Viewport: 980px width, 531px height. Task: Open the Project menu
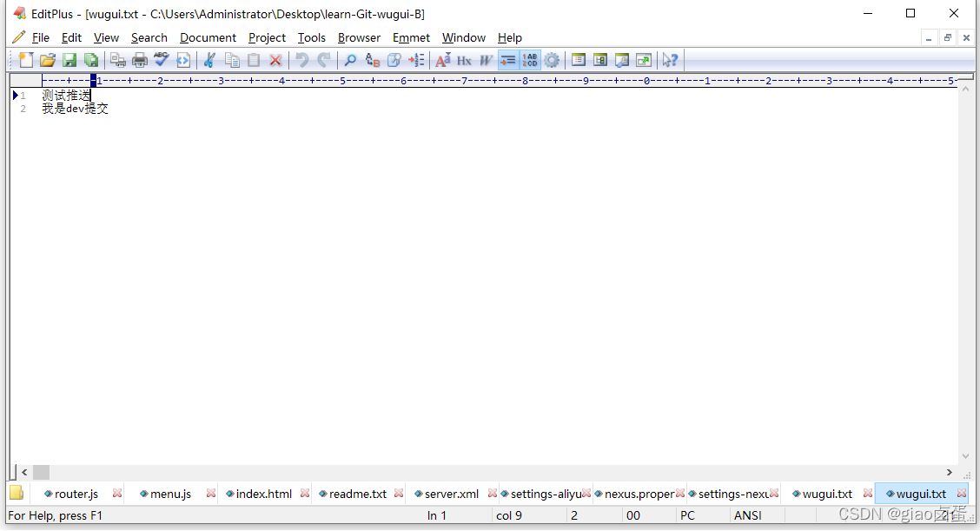click(x=267, y=37)
